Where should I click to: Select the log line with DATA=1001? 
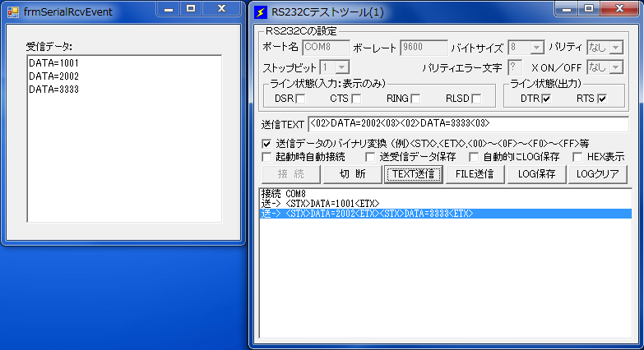(x=446, y=204)
